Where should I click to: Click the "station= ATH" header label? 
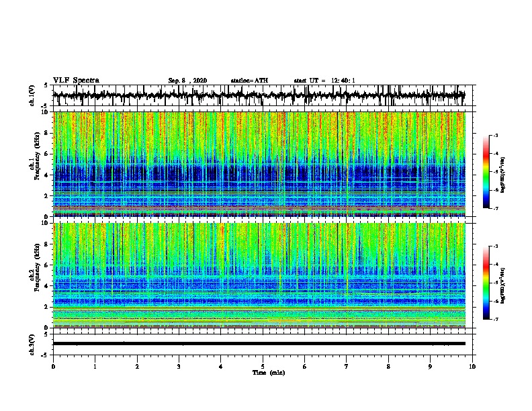coord(249,81)
